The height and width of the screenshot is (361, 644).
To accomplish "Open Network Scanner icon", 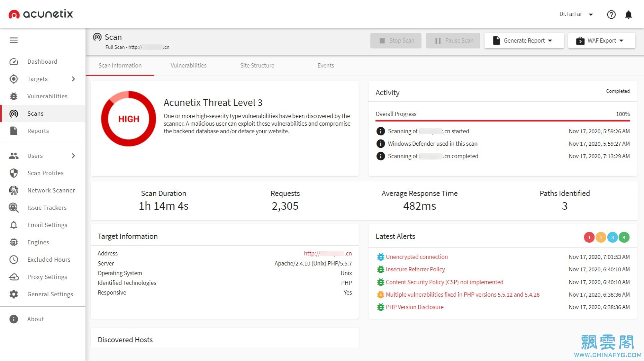I will click(14, 190).
